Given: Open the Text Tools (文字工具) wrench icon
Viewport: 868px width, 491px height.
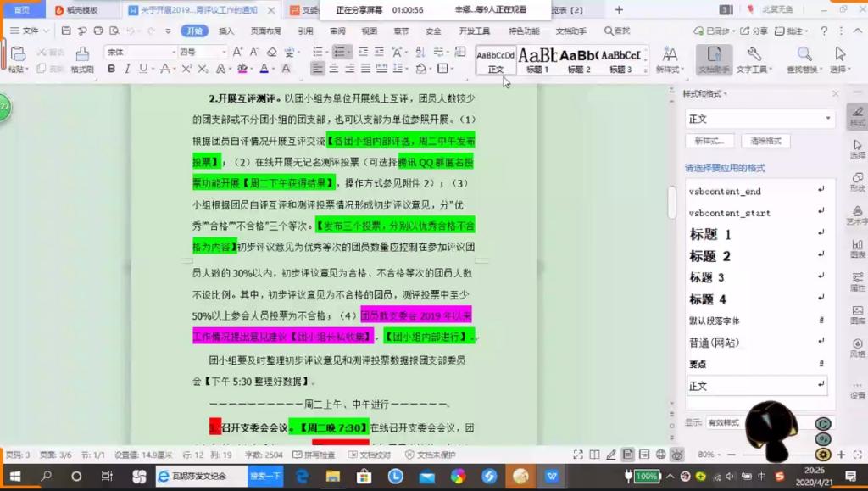Looking at the screenshot, I should tap(753, 56).
